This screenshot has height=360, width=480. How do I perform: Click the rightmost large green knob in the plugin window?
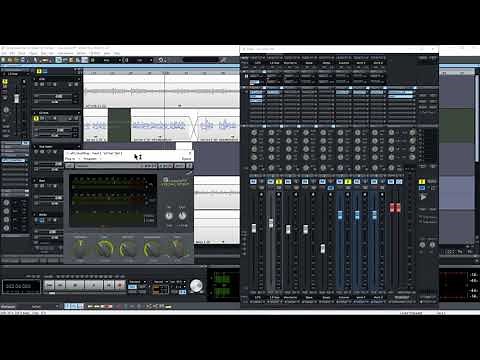(176, 249)
